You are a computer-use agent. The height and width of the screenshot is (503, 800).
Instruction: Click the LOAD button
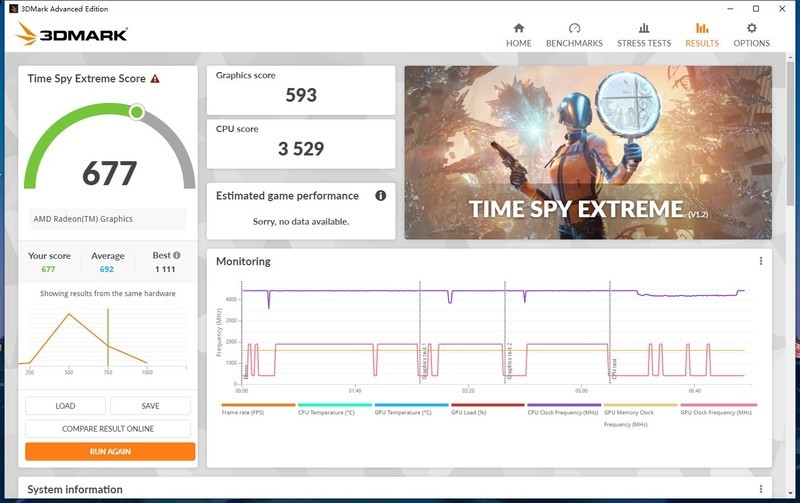coord(65,406)
